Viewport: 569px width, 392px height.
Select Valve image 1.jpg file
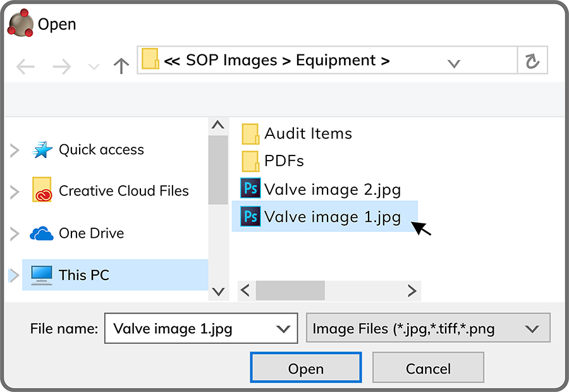[x=325, y=216]
